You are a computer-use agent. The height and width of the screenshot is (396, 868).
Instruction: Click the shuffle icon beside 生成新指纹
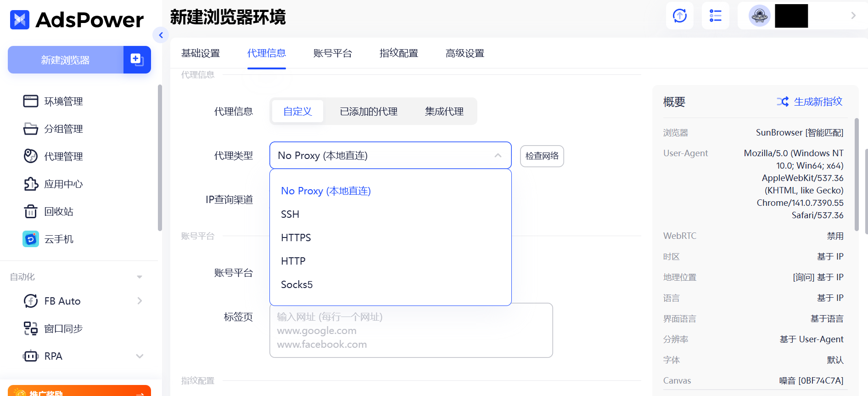pyautogui.click(x=783, y=102)
